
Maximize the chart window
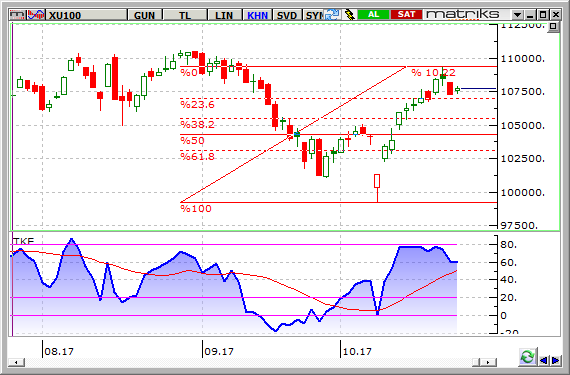pos(543,15)
